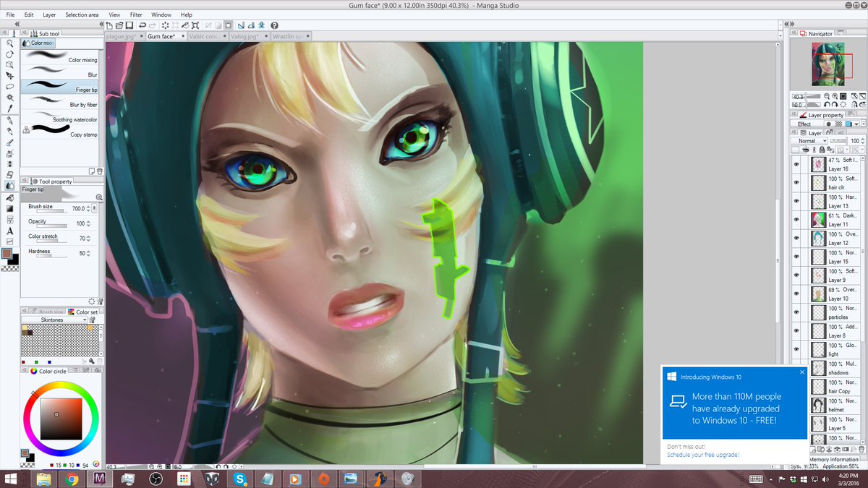Open the Filter menu

tap(136, 14)
